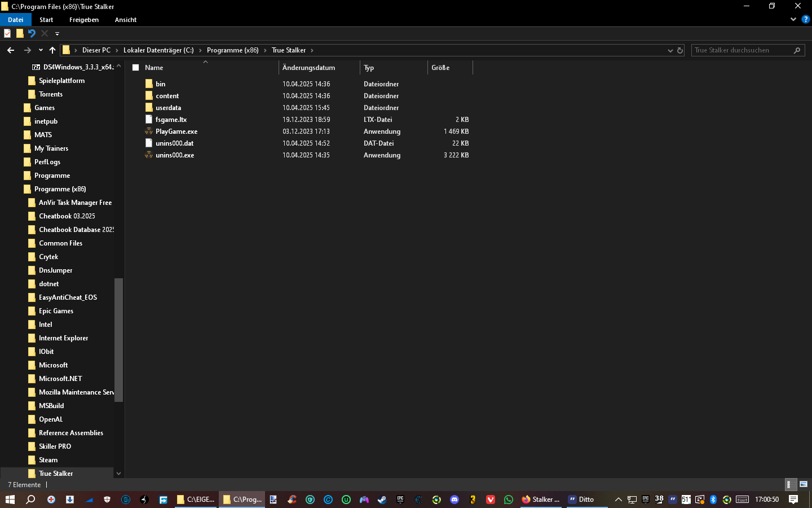Open Epic Games launcher from the taskbar
Screen dimensions: 812x508
[x=400, y=500]
